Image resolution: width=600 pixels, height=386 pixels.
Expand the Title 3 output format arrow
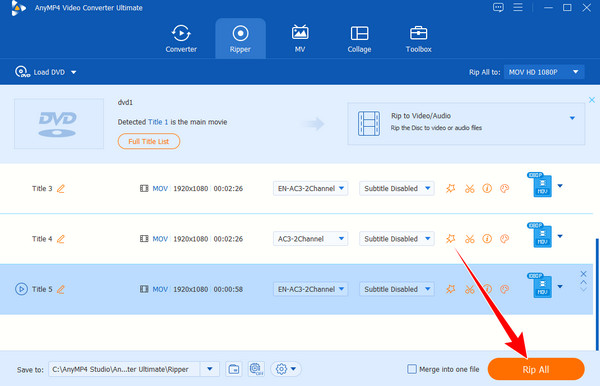pyautogui.click(x=560, y=186)
